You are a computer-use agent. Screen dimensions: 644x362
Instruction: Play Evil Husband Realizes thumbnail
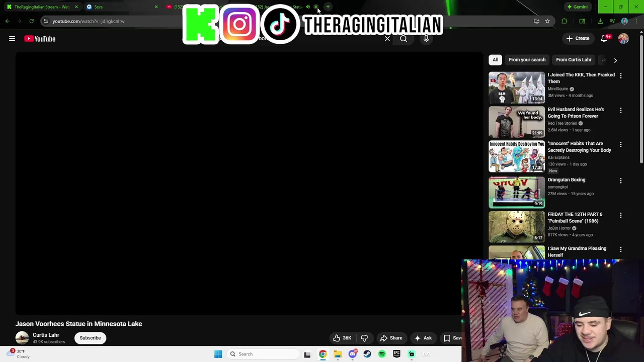[516, 122]
